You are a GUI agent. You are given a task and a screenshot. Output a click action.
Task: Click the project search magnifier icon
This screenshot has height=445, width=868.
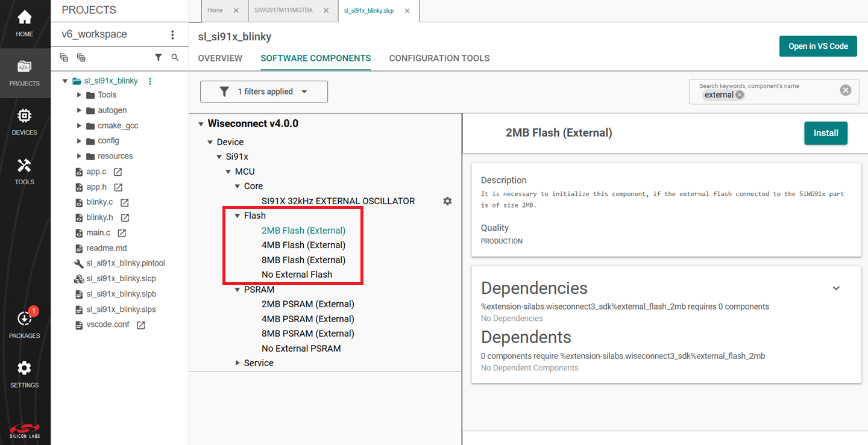tap(175, 57)
